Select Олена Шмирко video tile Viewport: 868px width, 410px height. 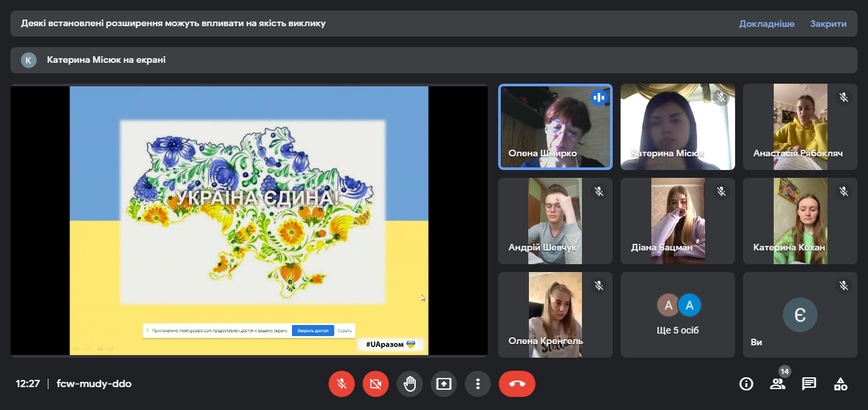pyautogui.click(x=555, y=127)
